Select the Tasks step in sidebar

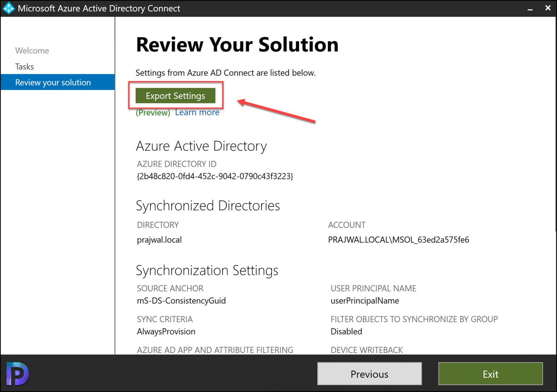tap(24, 67)
